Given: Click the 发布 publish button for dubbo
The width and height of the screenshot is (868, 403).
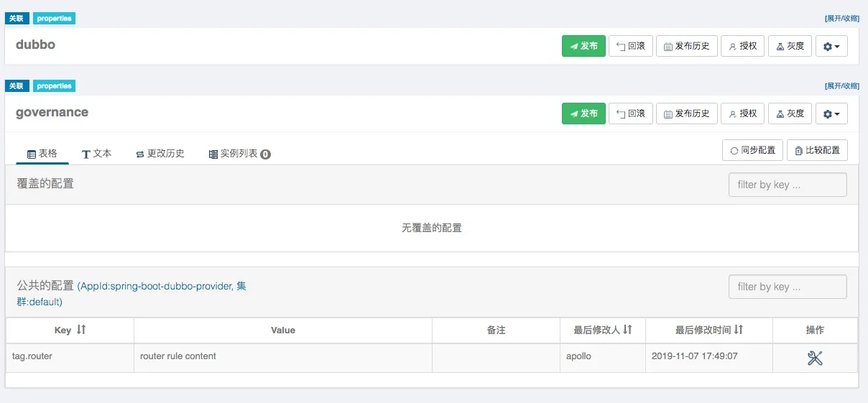Looking at the screenshot, I should (583, 46).
